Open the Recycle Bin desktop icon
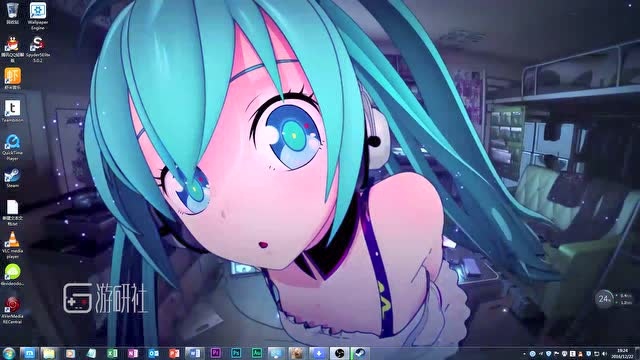 point(13,12)
